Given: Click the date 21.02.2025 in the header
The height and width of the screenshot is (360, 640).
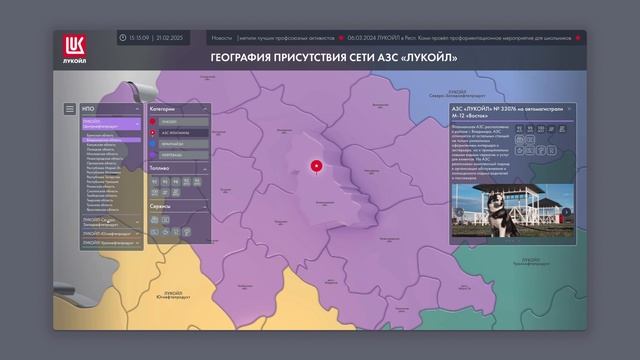Looking at the screenshot, I should [169, 38].
